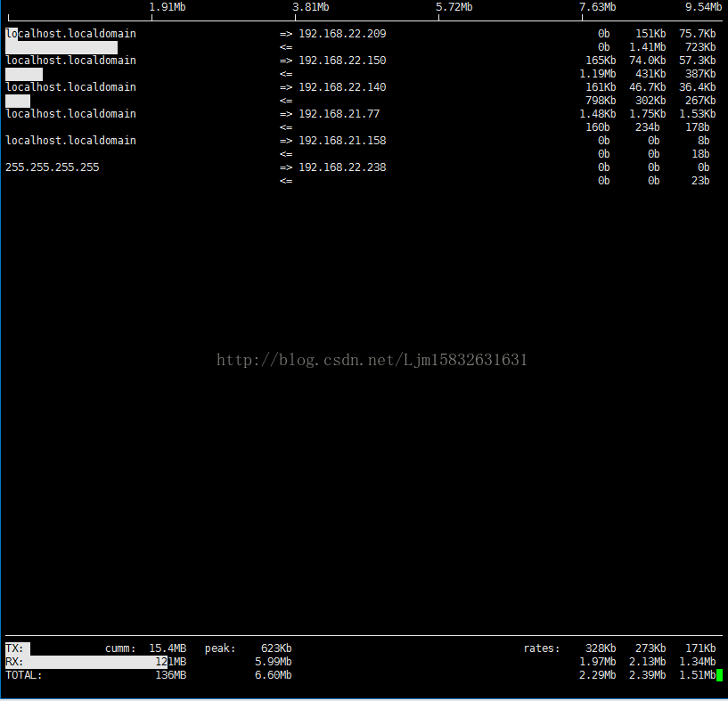This screenshot has width=728, height=701.
Task: Click the 9.54Mb scale label
Action: coord(704,7)
